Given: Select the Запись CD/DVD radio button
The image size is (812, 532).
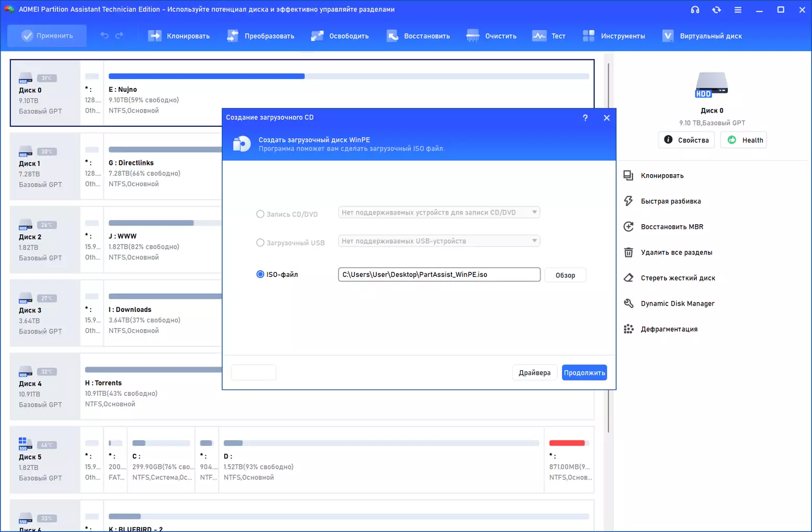Looking at the screenshot, I should pos(260,214).
